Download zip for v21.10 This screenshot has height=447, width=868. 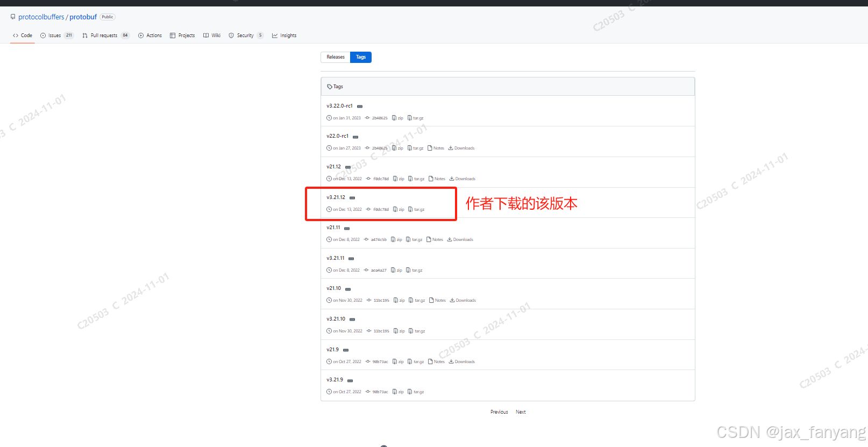click(x=399, y=300)
